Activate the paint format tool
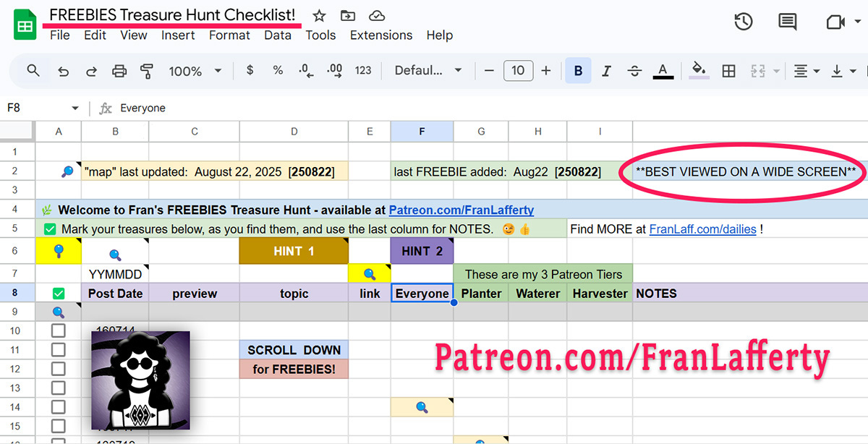 click(147, 71)
